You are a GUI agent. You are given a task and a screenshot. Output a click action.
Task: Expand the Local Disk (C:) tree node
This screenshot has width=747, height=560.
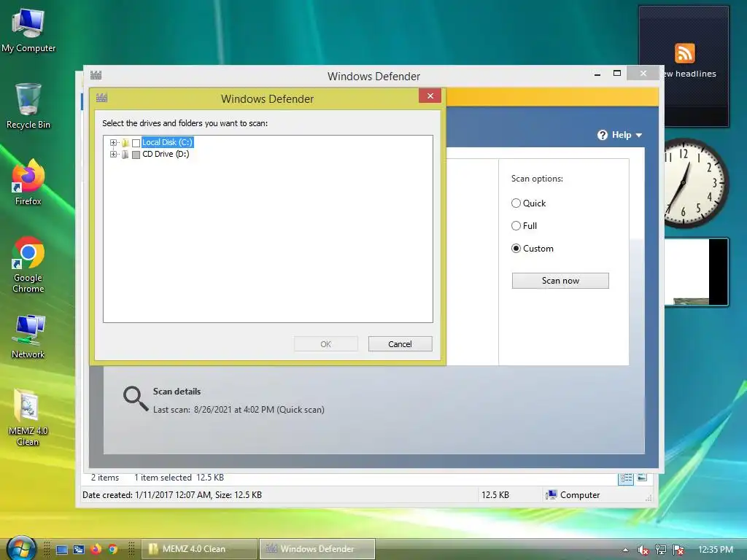point(113,142)
